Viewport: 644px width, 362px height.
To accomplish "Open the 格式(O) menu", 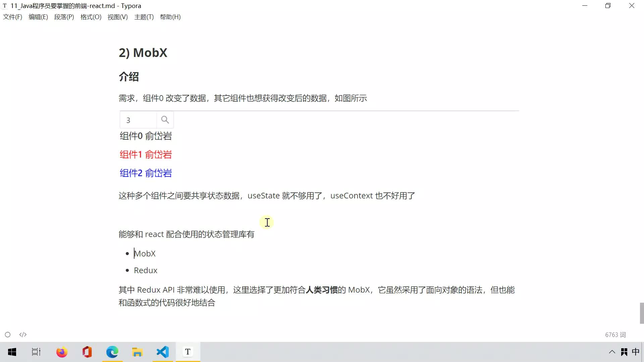I will 91,17.
